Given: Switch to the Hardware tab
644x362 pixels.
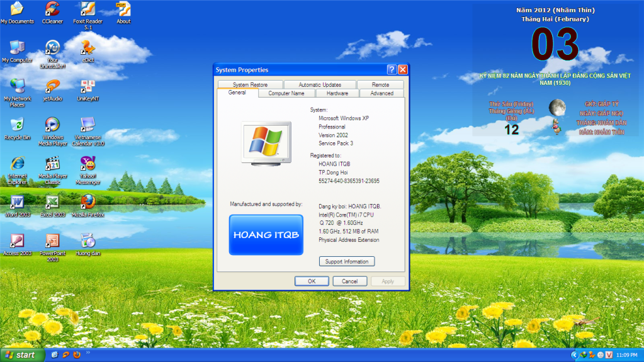Looking at the screenshot, I should [337, 93].
